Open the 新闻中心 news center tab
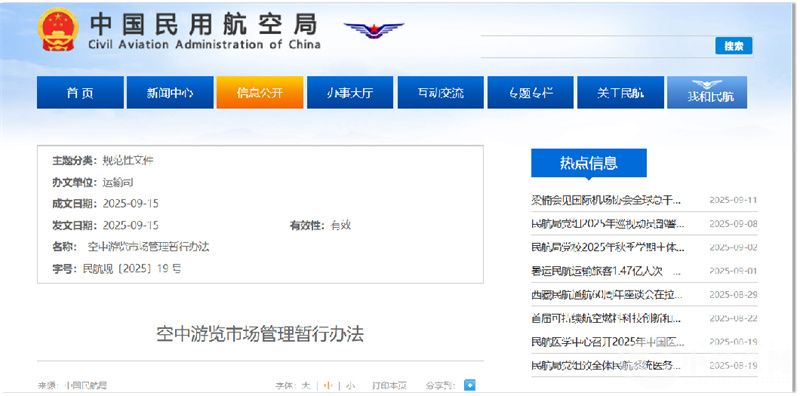This screenshot has width=800, height=396. point(170,92)
